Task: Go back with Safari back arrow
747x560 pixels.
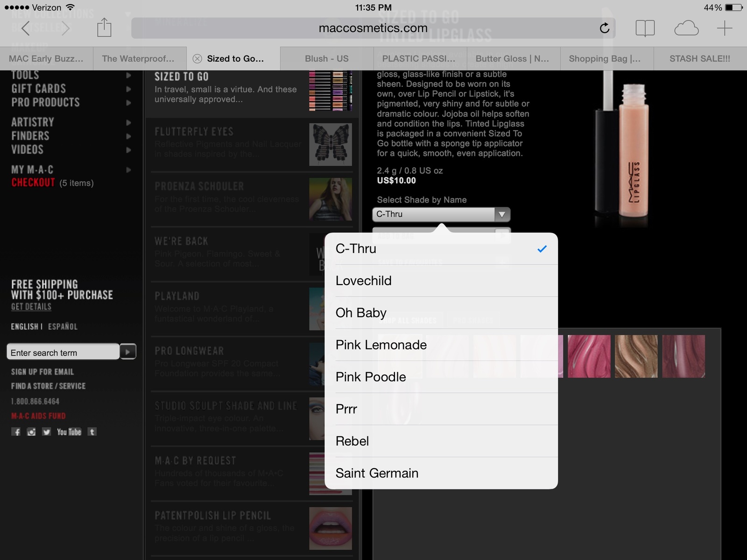Action: (26, 28)
